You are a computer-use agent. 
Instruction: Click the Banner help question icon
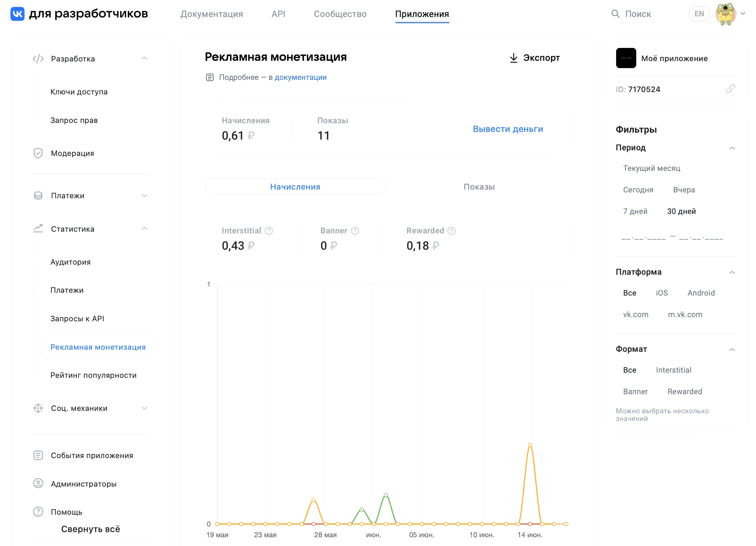[x=355, y=231]
